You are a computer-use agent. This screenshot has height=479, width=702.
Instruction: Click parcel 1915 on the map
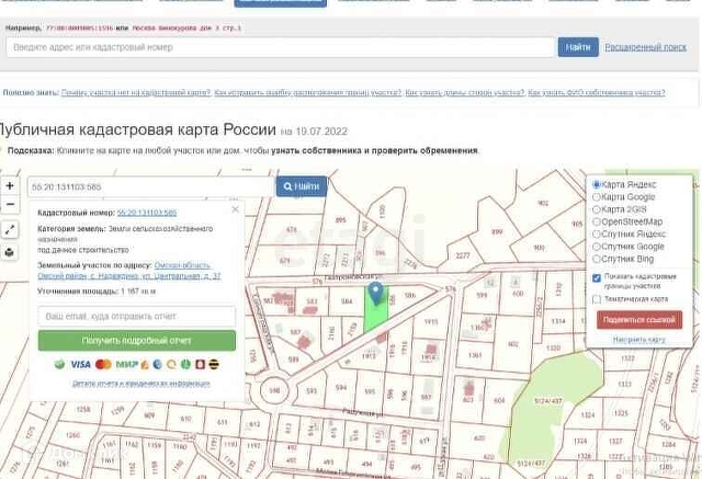[431, 322]
